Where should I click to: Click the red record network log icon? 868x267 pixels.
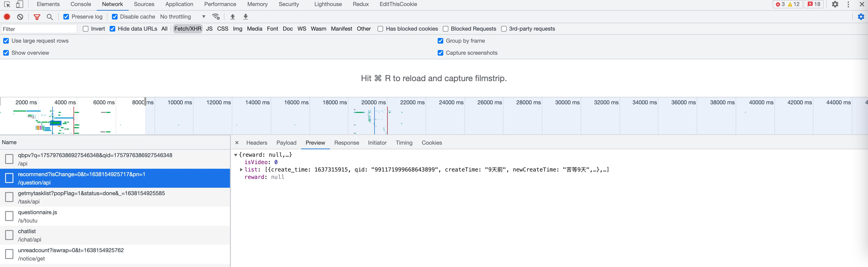coord(7,16)
